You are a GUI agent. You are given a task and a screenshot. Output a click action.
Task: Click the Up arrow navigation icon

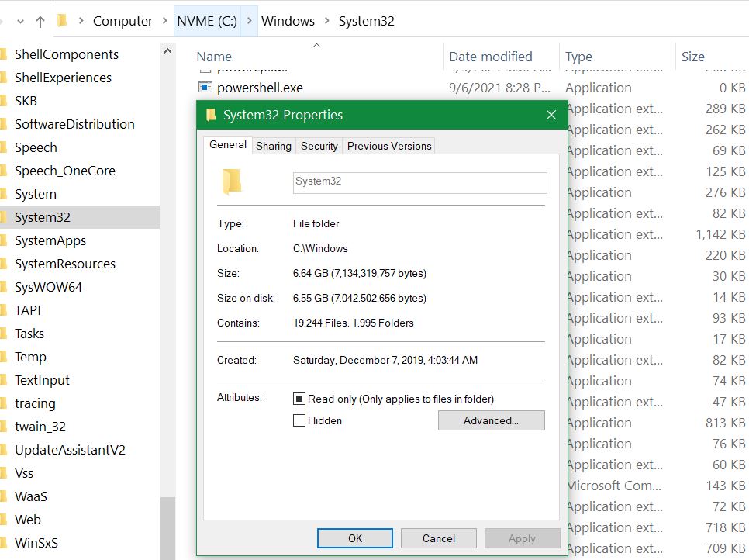click(x=40, y=22)
